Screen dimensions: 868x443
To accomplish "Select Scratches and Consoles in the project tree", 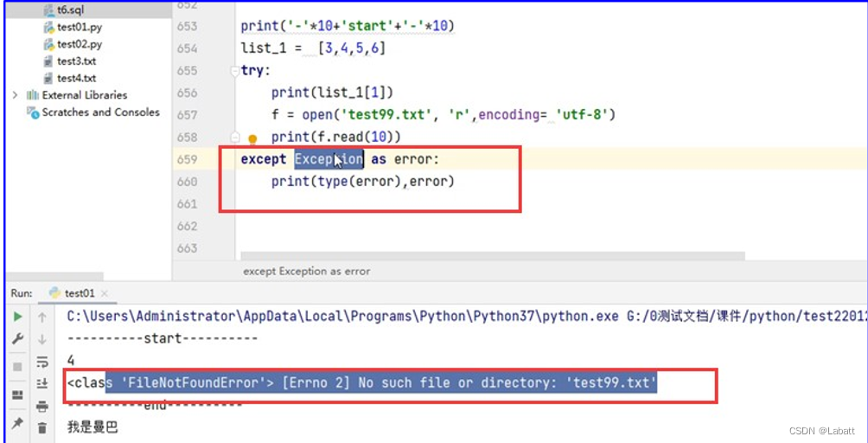I will [101, 112].
